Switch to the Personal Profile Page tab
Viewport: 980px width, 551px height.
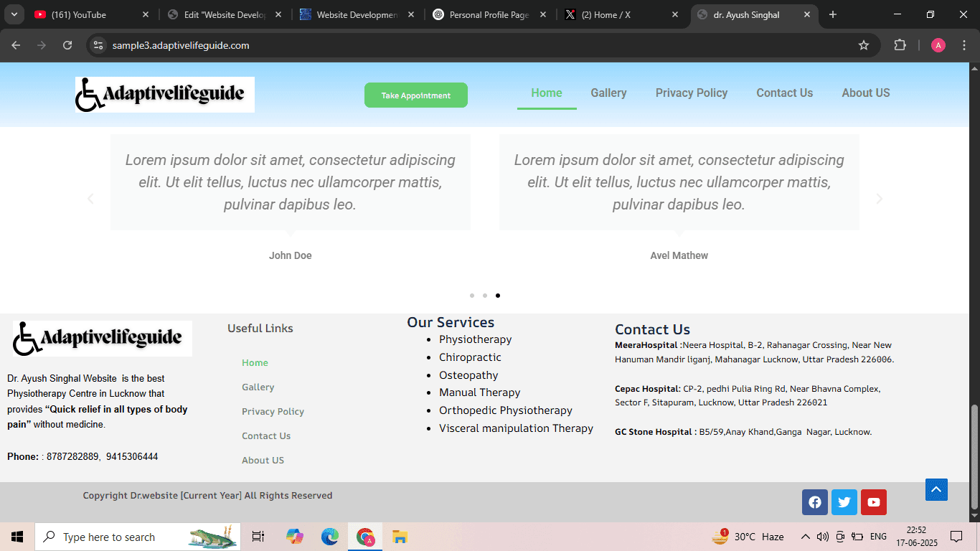488,14
